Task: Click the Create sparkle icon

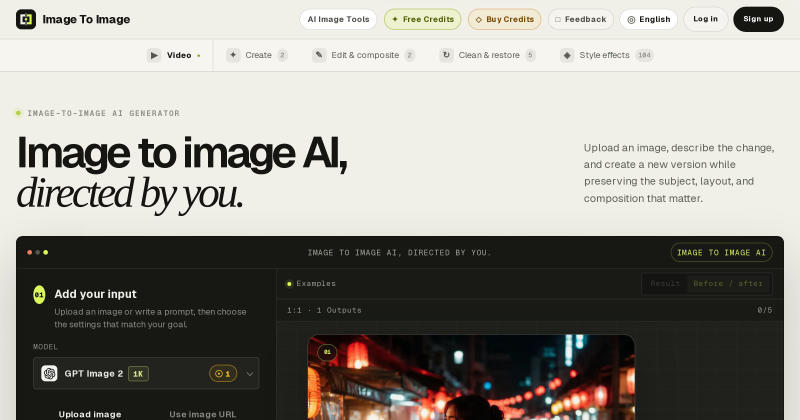Action: coord(233,55)
